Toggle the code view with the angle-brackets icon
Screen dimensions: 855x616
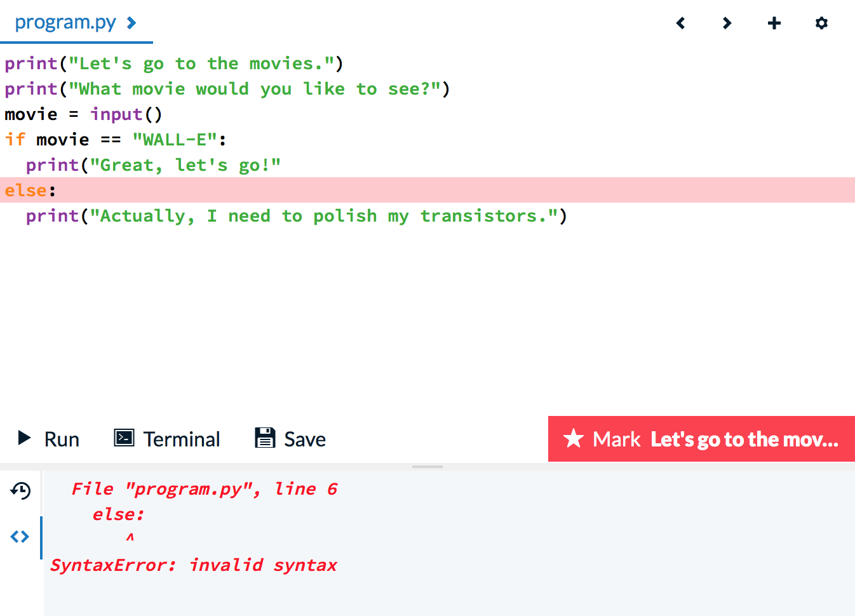(x=19, y=537)
